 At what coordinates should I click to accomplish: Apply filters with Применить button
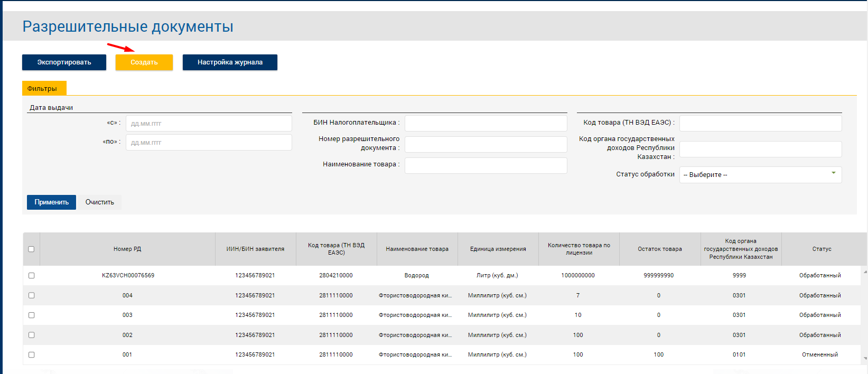coord(51,202)
